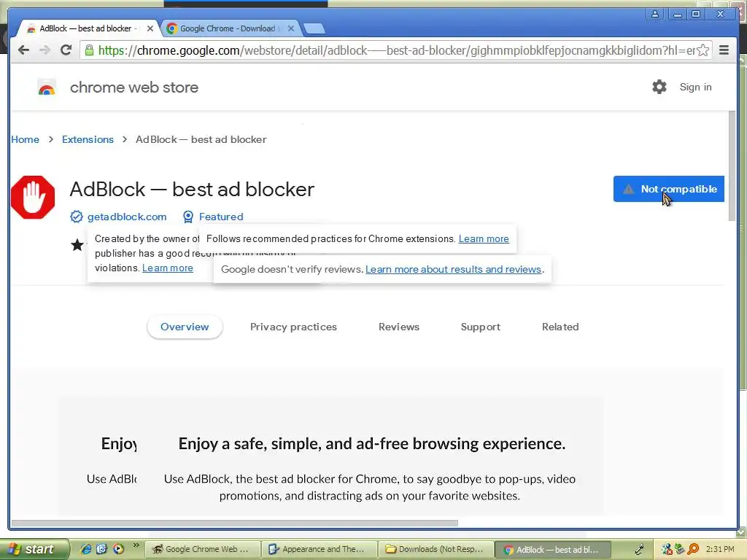Reload the page with the refresh icon
This screenshot has height=560, width=747.
(66, 50)
